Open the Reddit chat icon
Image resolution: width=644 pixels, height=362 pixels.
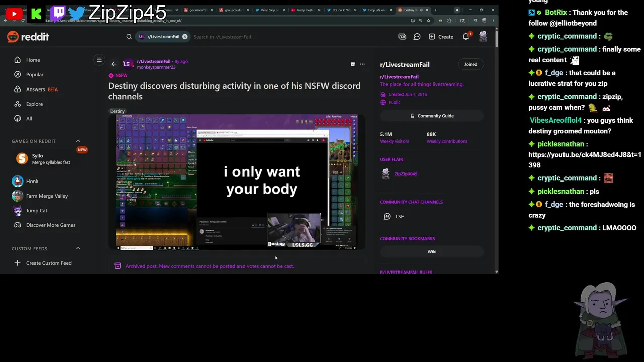417,37
